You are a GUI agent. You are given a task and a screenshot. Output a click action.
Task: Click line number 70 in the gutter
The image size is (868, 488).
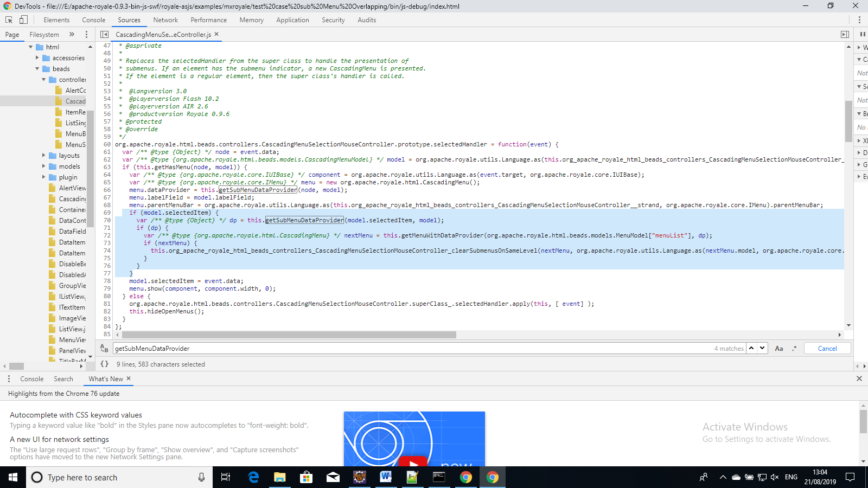point(107,220)
